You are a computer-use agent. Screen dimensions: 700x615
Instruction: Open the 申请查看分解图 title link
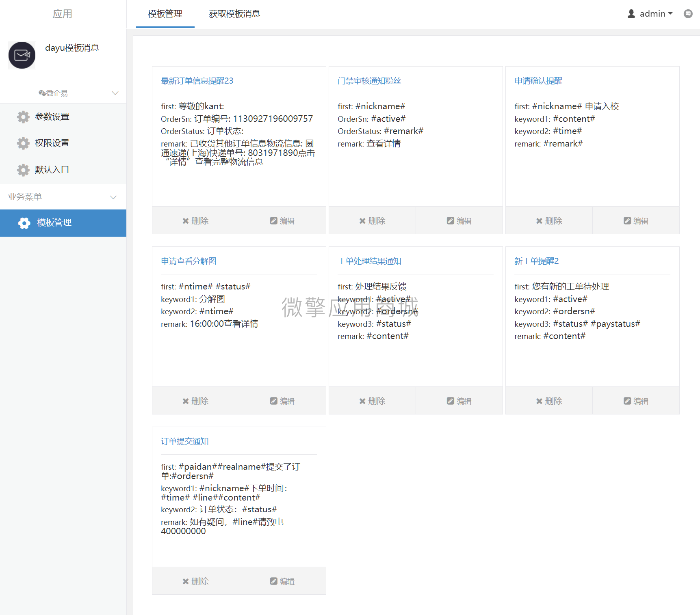[189, 261]
